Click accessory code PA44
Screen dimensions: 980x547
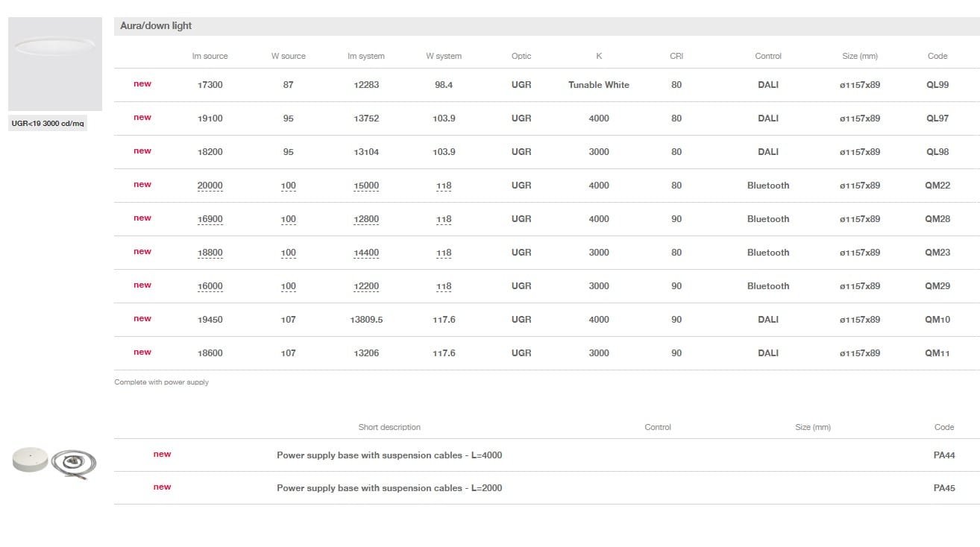point(943,455)
